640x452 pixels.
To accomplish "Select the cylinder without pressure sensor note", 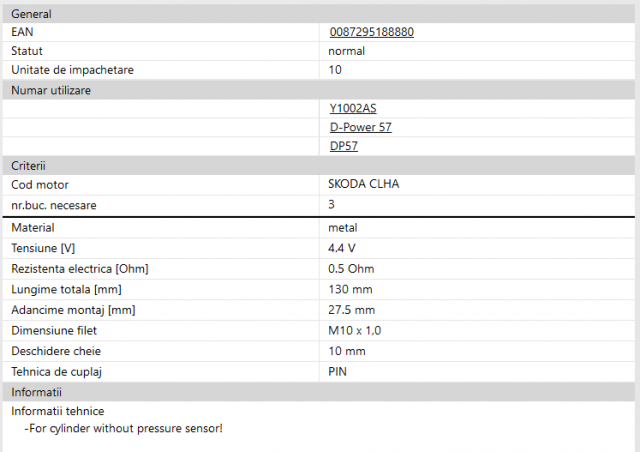I will pos(123,428).
